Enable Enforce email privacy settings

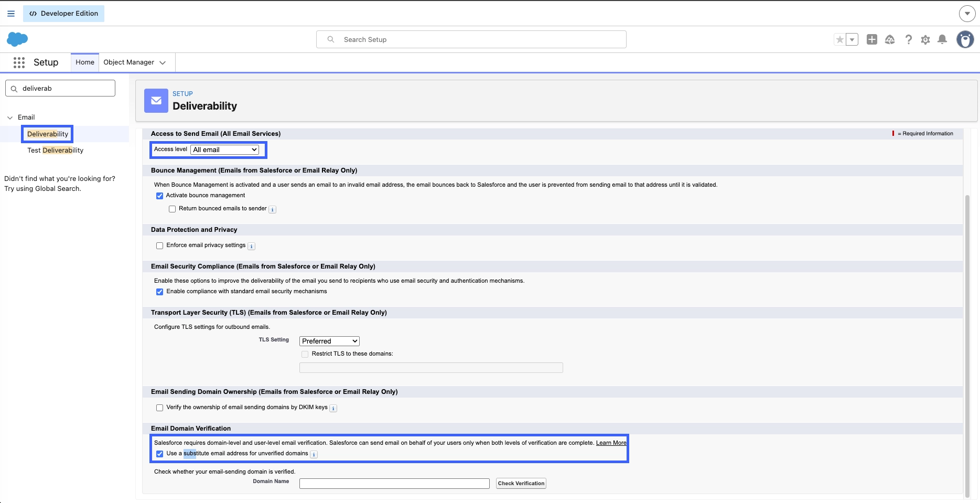[160, 245]
